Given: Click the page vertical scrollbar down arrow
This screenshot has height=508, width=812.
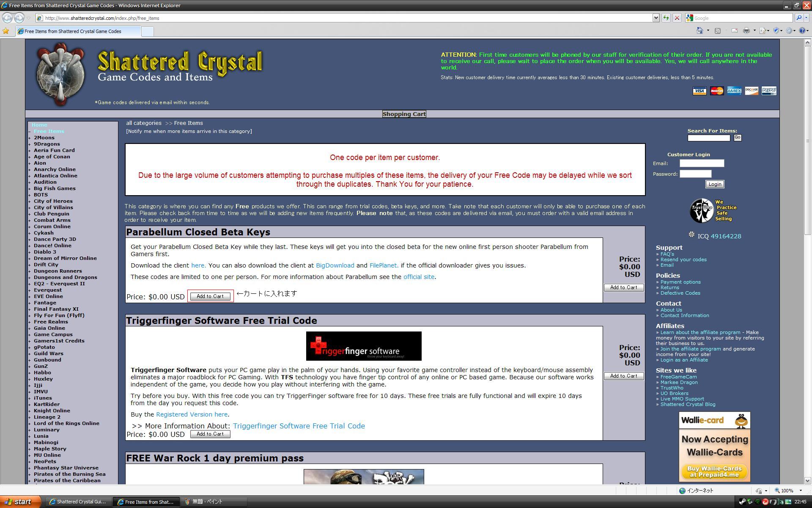Looking at the screenshot, I should click(807, 480).
